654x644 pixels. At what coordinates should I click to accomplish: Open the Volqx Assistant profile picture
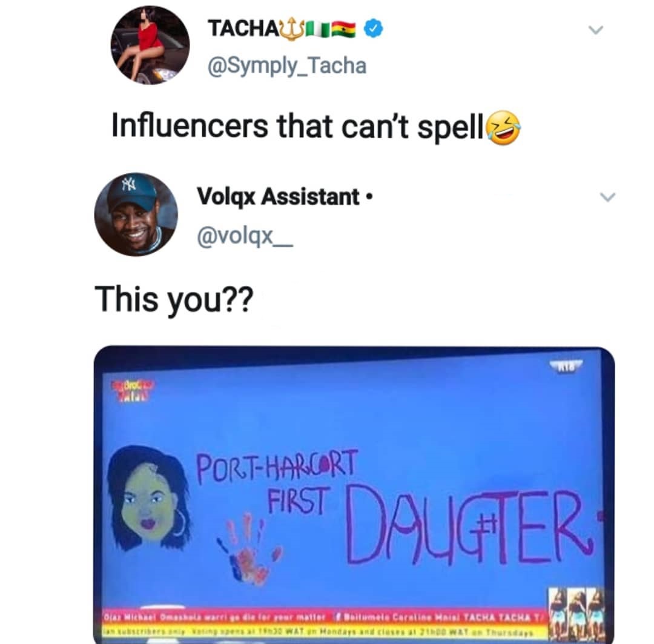136,214
